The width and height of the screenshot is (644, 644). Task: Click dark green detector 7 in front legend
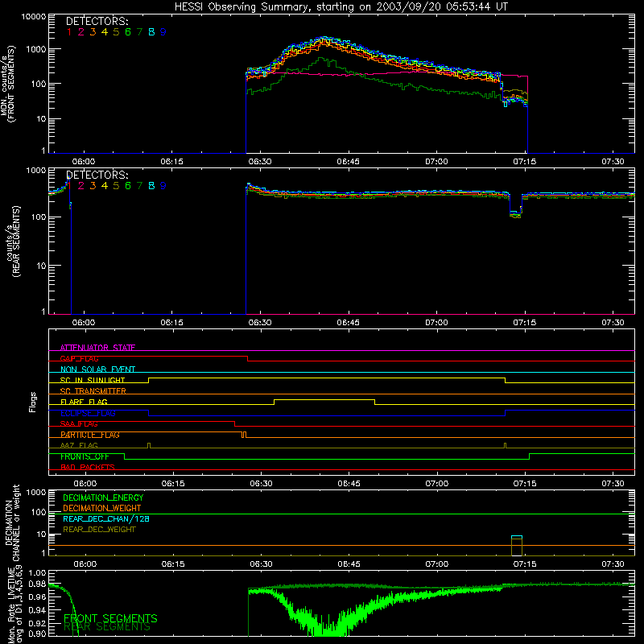[x=139, y=32]
